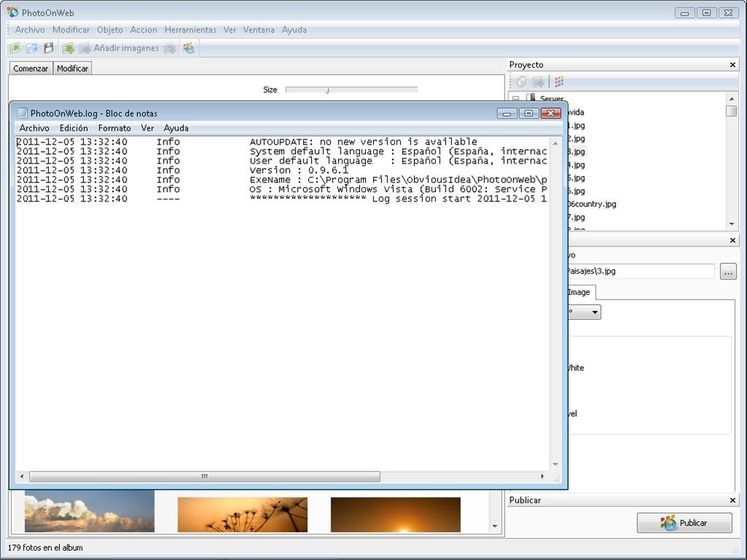Click the publish globe icon in main toolbar
747x560 pixels.
tap(189, 48)
